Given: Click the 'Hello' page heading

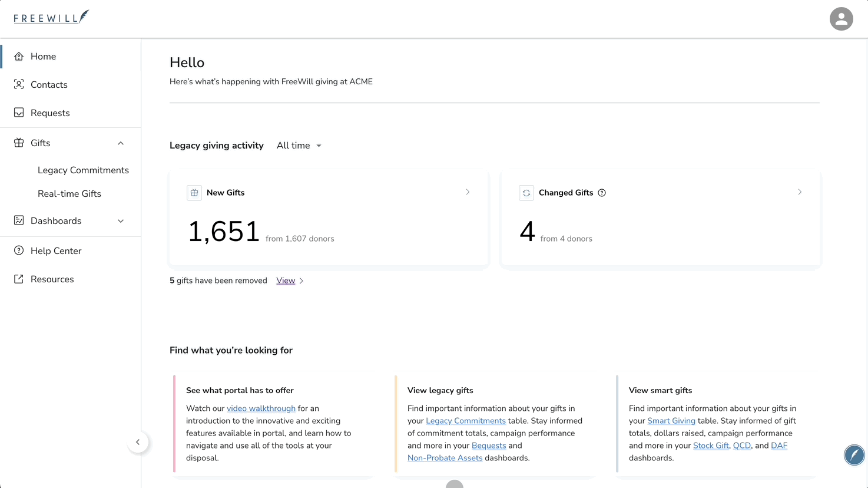Looking at the screenshot, I should click(187, 62).
